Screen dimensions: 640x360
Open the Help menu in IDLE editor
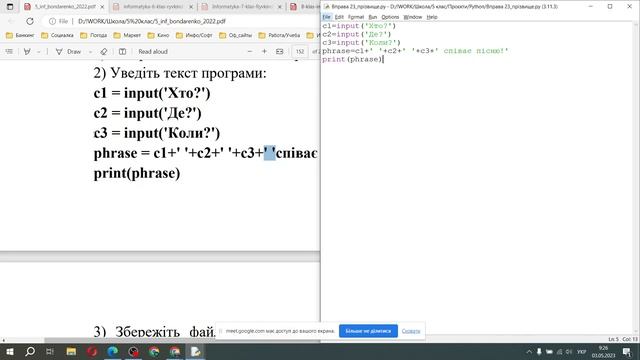click(432, 17)
